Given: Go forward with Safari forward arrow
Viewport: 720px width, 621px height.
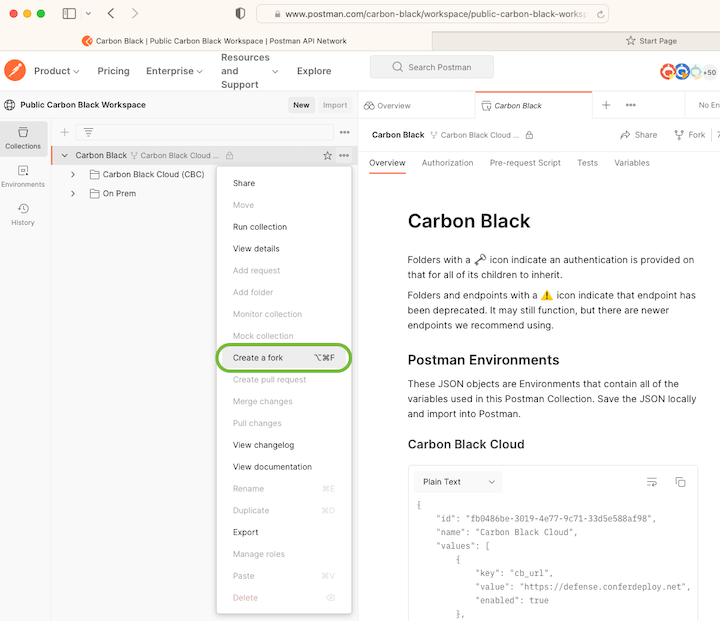Looking at the screenshot, I should click(x=135, y=13).
